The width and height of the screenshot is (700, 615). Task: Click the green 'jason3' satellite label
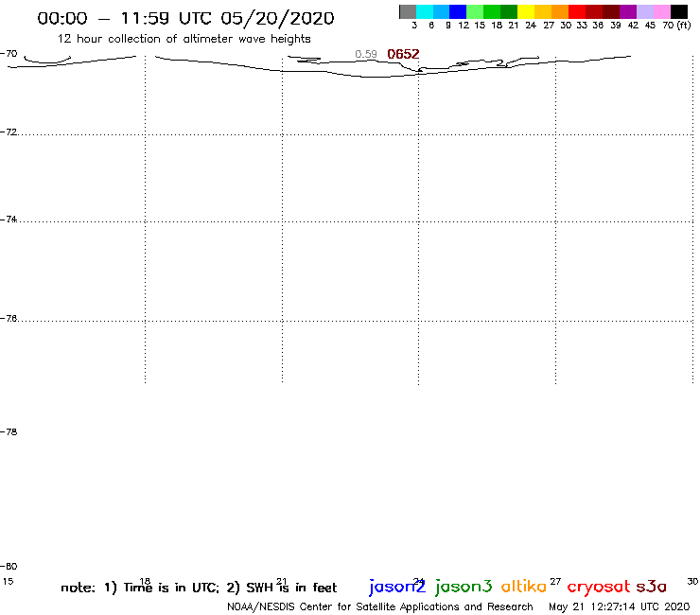(464, 587)
